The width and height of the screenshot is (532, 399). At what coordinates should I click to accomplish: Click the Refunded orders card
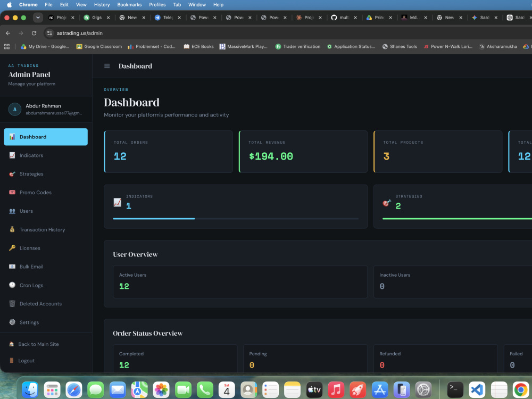pyautogui.click(x=436, y=358)
